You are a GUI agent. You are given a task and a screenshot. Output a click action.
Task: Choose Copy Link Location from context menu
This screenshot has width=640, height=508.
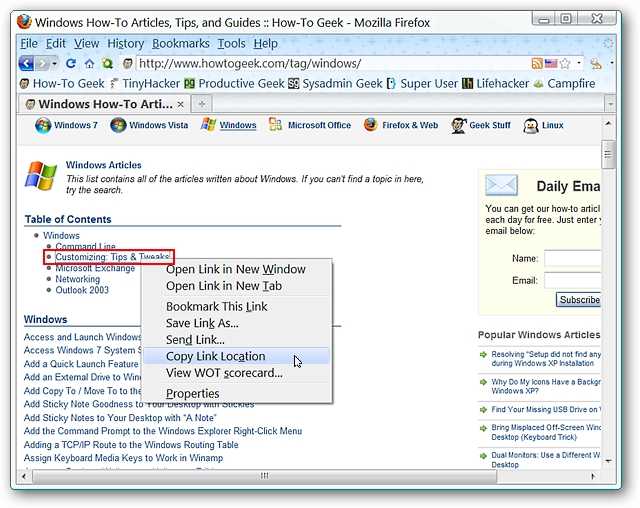pos(215,356)
